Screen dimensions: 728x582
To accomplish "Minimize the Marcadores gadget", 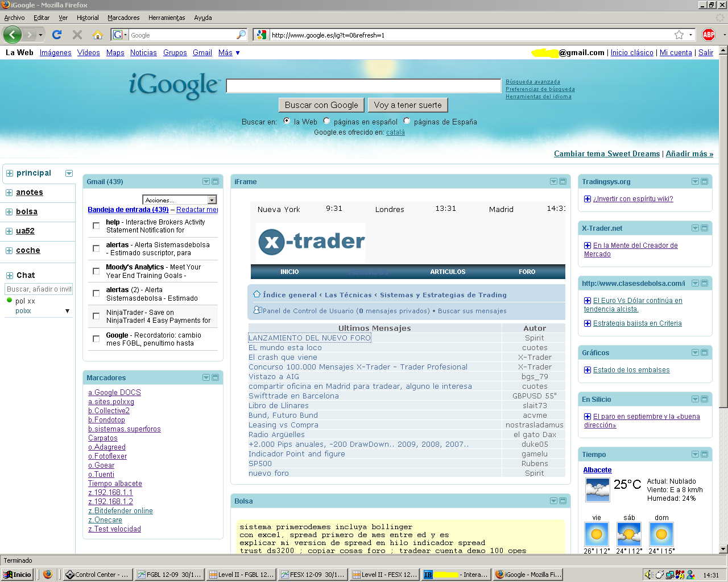I will 206,377.
